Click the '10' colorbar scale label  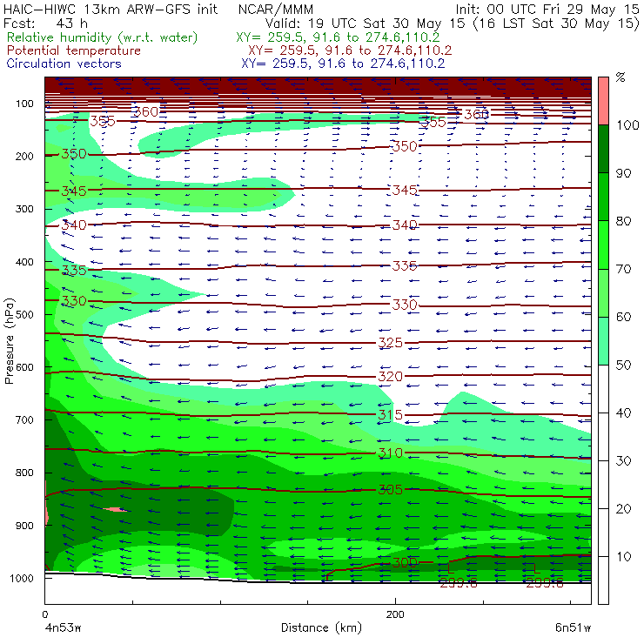tap(624, 556)
